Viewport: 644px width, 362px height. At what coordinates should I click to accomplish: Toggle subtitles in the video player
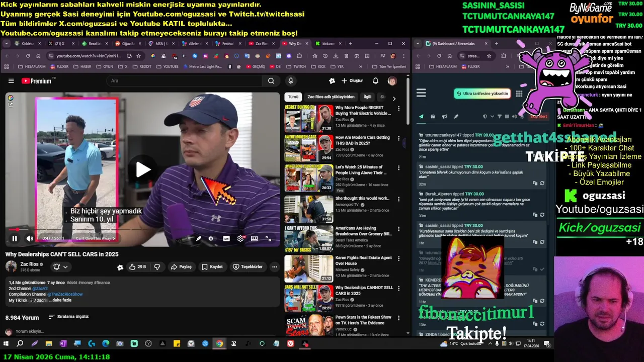[226, 239]
